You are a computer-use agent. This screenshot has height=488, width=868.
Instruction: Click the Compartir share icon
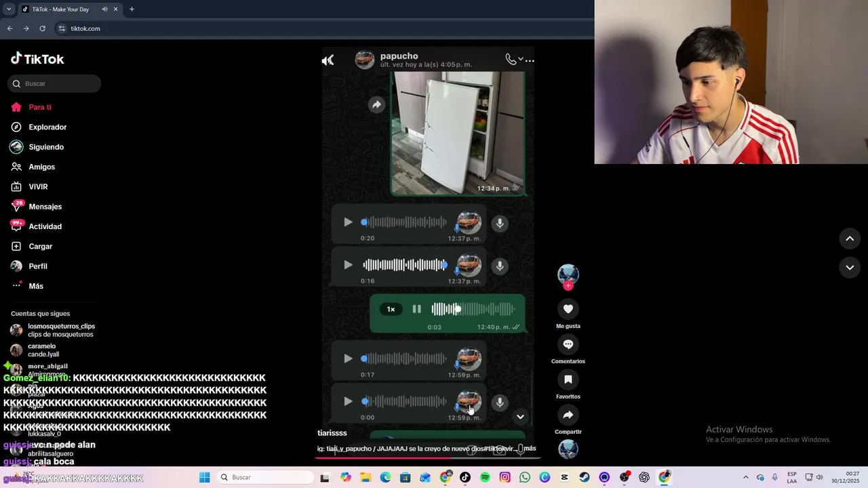[x=568, y=415]
